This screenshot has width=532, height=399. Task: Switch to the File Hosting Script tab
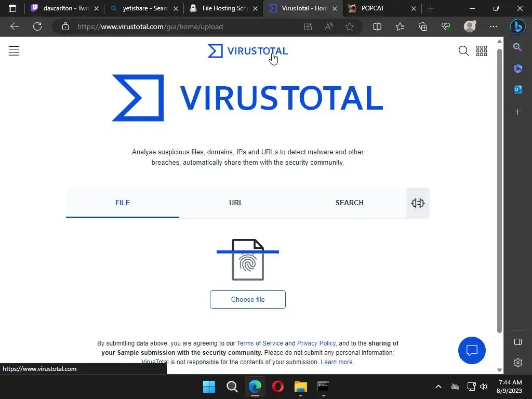click(223, 8)
